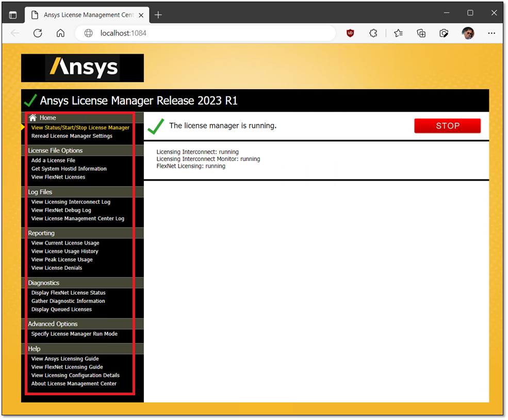Image resolution: width=508 pixels, height=420 pixels.
Task: Open Gather Diagnostic Information
Action: tap(69, 301)
